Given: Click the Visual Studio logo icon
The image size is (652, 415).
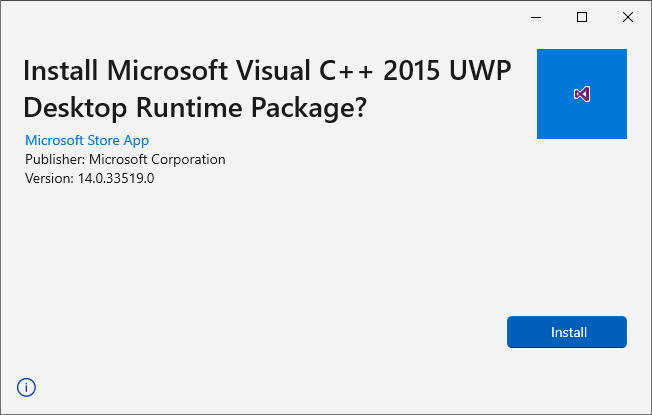Looking at the screenshot, I should 582,94.
